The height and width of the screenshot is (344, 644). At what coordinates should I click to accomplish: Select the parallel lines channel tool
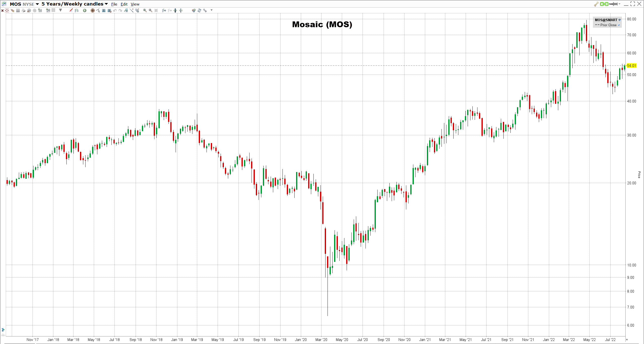click(137, 10)
